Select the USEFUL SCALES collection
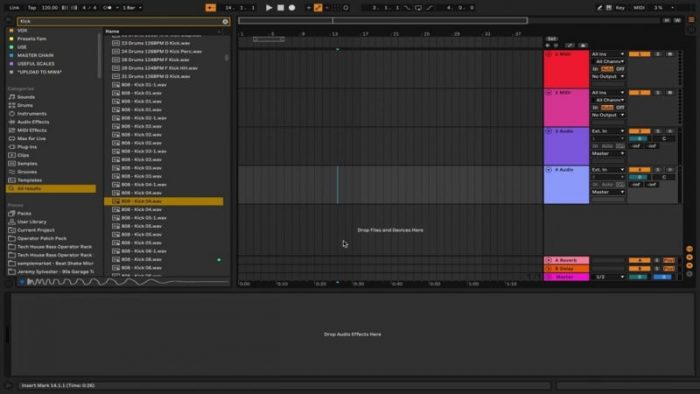 tap(35, 64)
